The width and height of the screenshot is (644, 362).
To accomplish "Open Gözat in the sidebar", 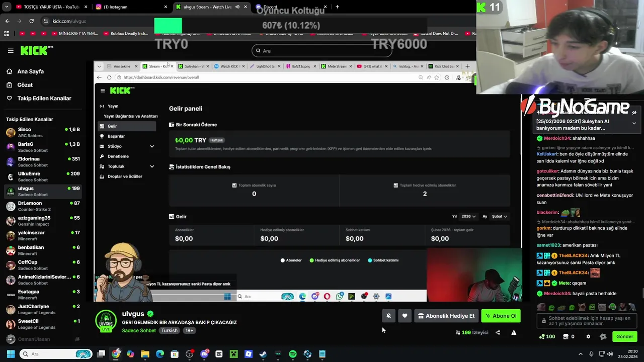I will coord(25,85).
